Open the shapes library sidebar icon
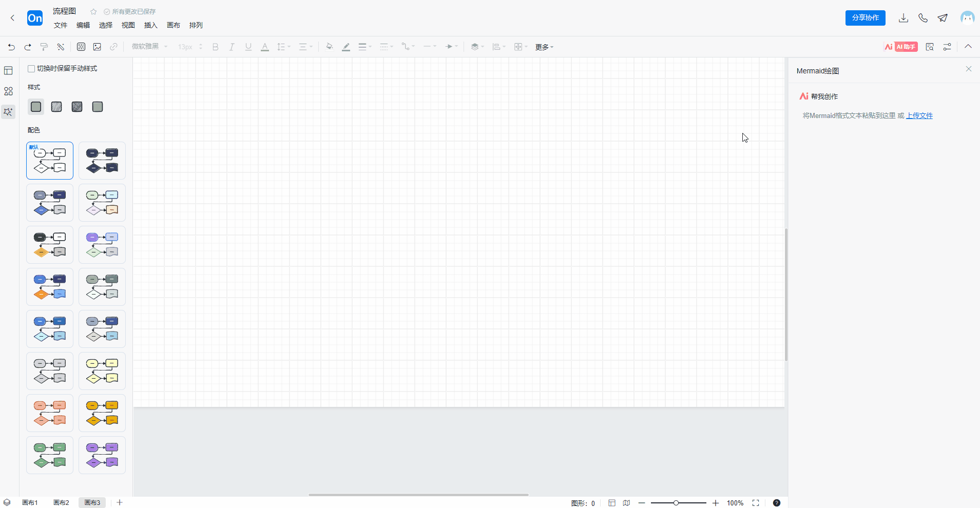980x508 pixels. pyautogui.click(x=8, y=91)
